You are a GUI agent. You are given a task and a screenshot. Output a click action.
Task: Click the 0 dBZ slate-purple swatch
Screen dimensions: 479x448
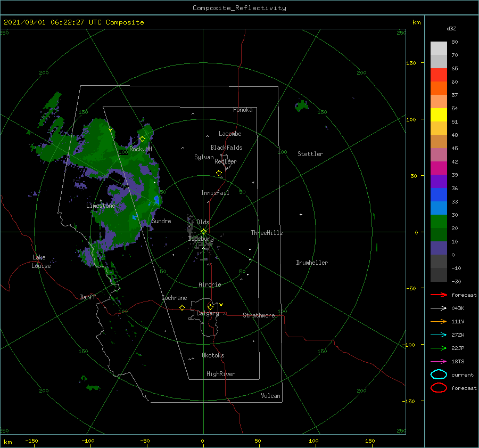(439, 248)
